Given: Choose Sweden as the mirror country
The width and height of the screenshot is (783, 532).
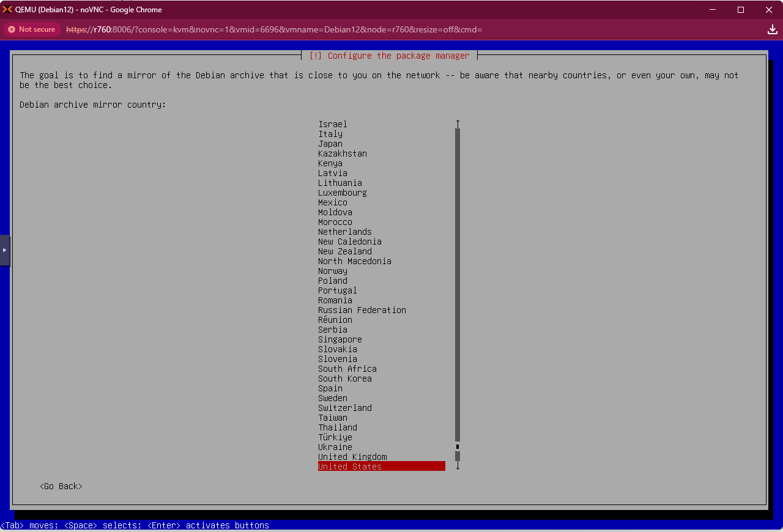Looking at the screenshot, I should click(x=332, y=398).
